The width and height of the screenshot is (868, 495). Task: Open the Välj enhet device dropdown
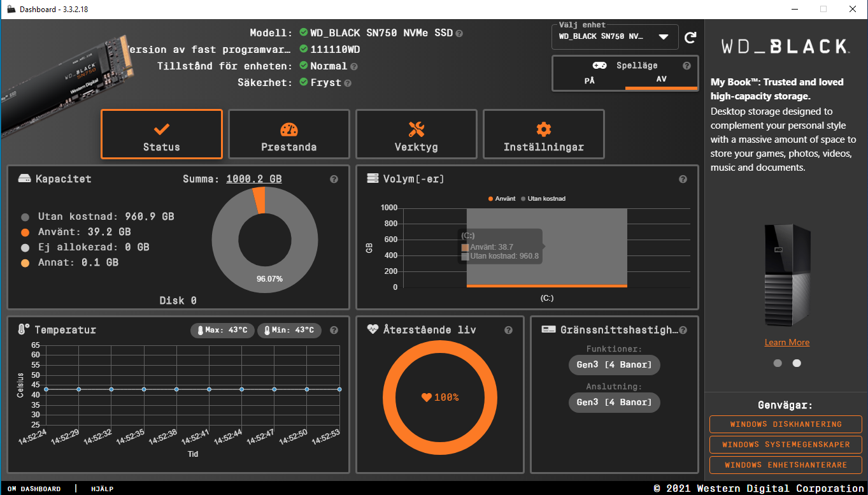615,37
